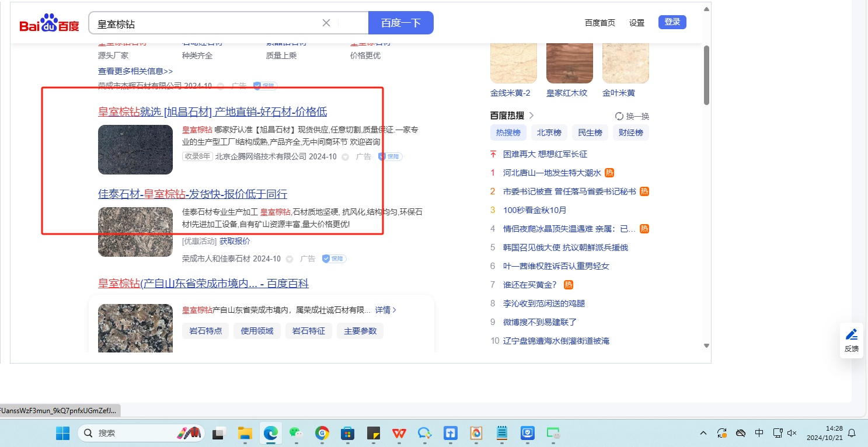The height and width of the screenshot is (447, 868).
Task: Click the page's vertical scrollbar thumb
Action: (x=706, y=75)
